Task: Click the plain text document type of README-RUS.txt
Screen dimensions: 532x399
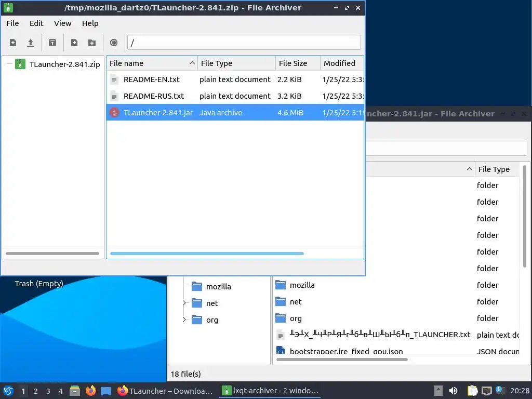Action: point(235,96)
